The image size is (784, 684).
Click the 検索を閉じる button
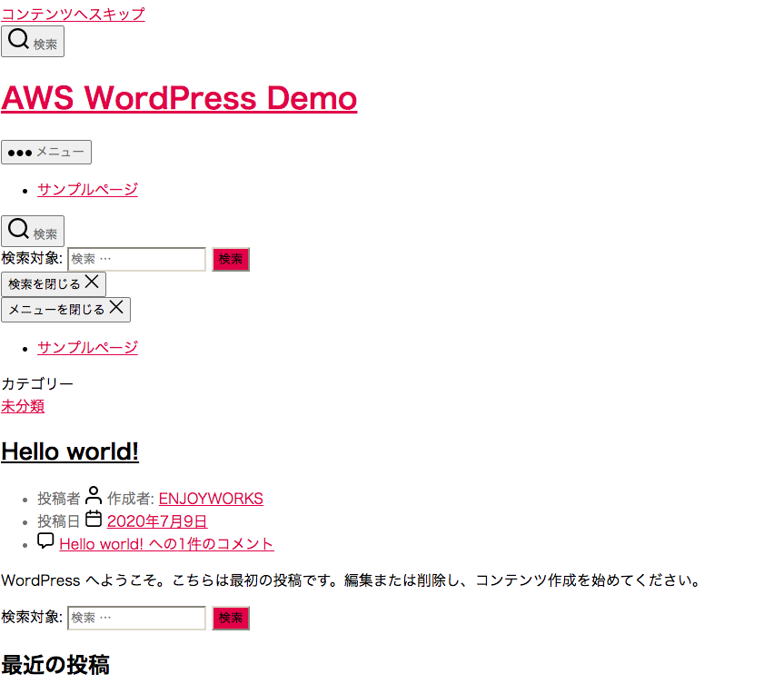(54, 284)
